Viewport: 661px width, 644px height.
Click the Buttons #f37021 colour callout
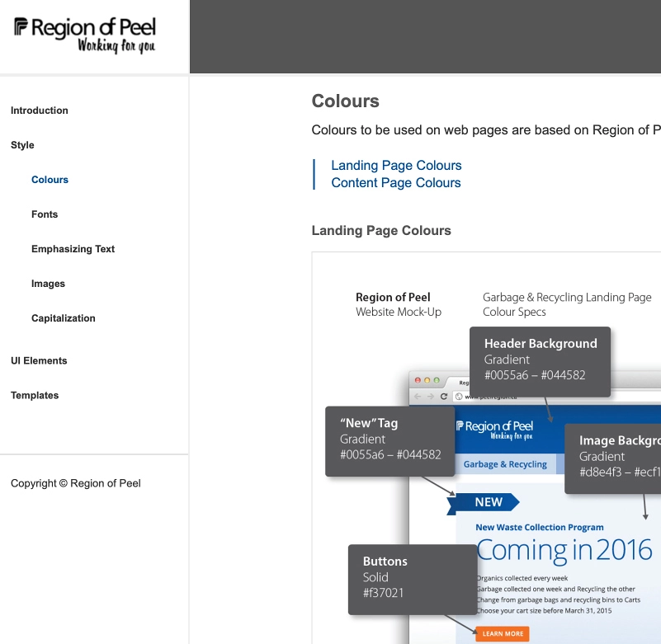pos(413,579)
